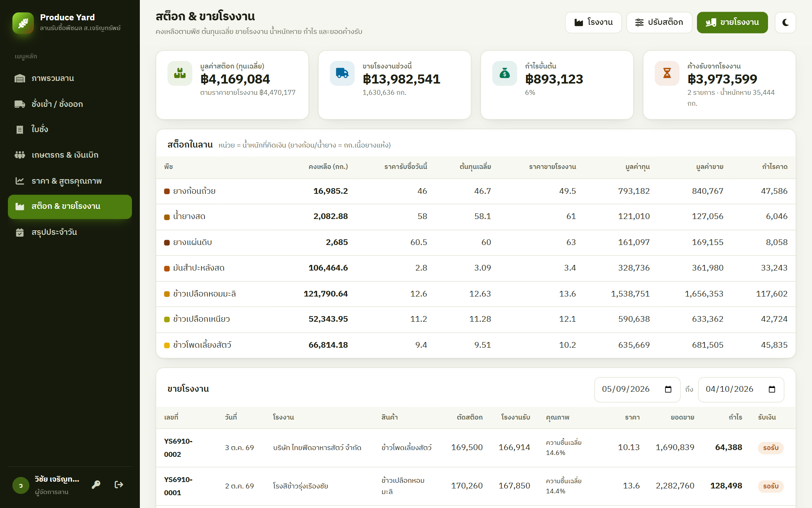This screenshot has height=508, width=812.
Task: Click มันสำปะหลังสด stock value 106,464.6
Action: click(x=328, y=268)
